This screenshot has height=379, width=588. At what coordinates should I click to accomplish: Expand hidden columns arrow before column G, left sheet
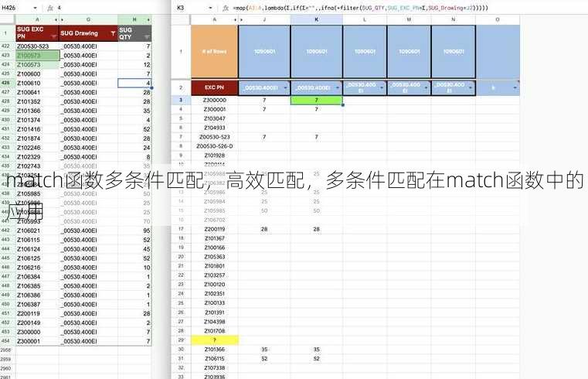62,19
